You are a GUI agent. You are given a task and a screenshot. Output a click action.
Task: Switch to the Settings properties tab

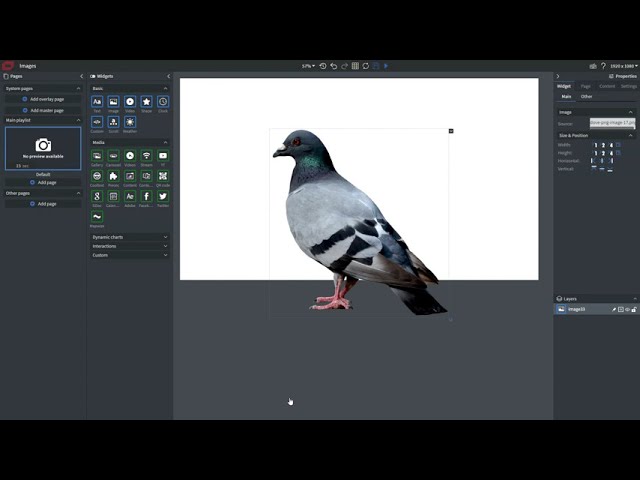click(629, 86)
